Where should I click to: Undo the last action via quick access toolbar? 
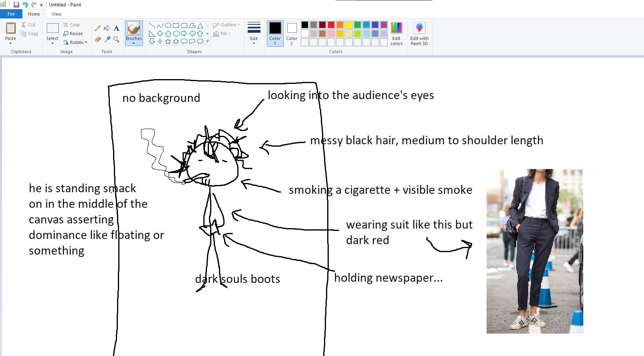coord(25,5)
